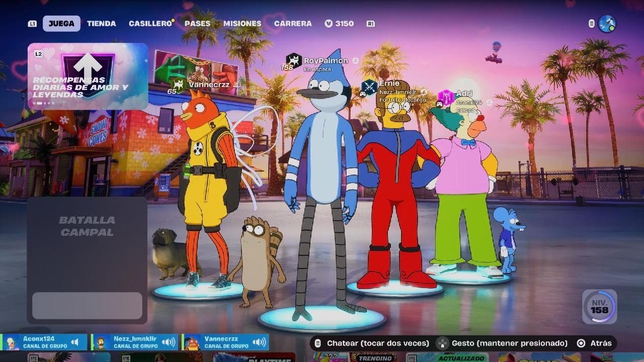This screenshot has height=362, width=644.
Task: Open Nezz_hmnklr voice channel card
Action: tap(134, 342)
